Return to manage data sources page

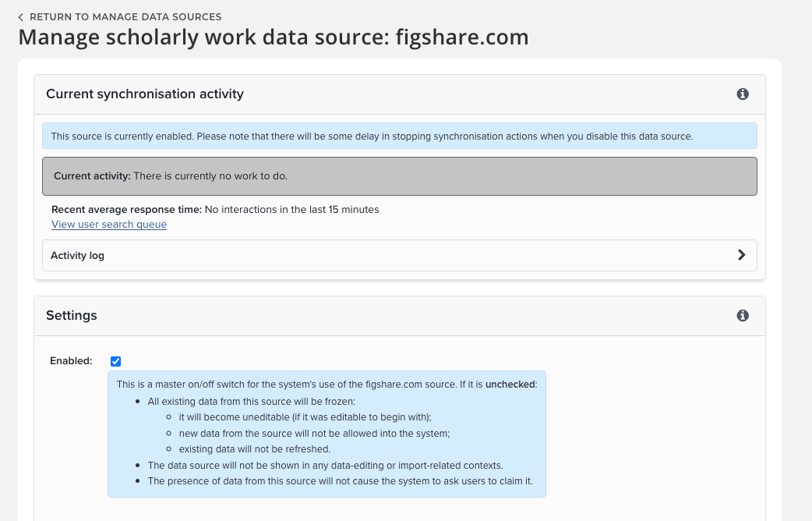[125, 17]
